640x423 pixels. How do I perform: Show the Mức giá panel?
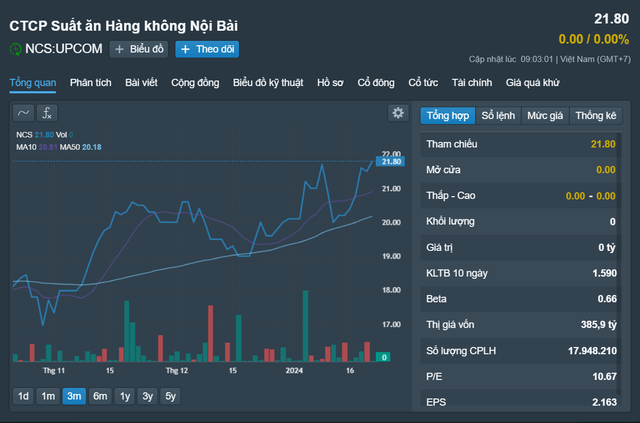click(x=545, y=115)
